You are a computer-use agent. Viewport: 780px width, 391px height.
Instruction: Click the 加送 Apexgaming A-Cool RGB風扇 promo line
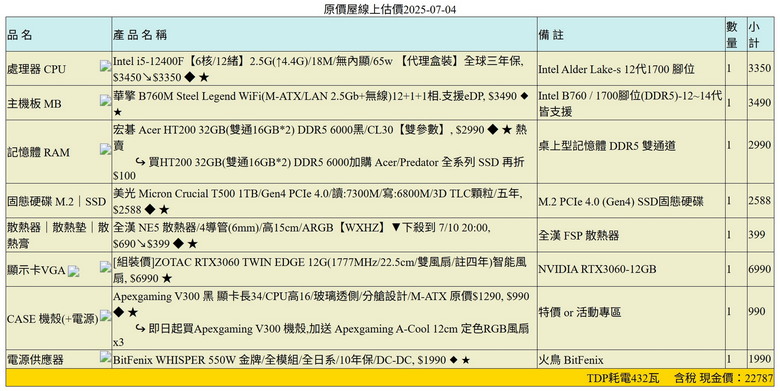pos(321,335)
